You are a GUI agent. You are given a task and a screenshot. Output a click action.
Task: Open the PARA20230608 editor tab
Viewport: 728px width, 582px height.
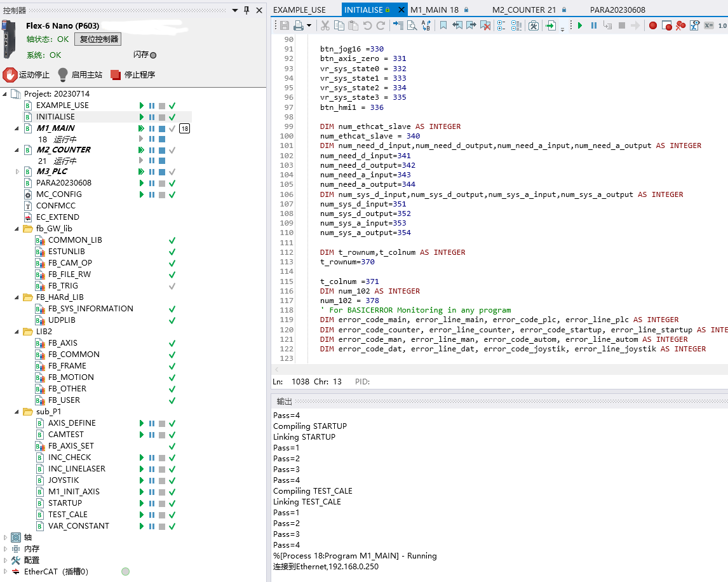617,10
